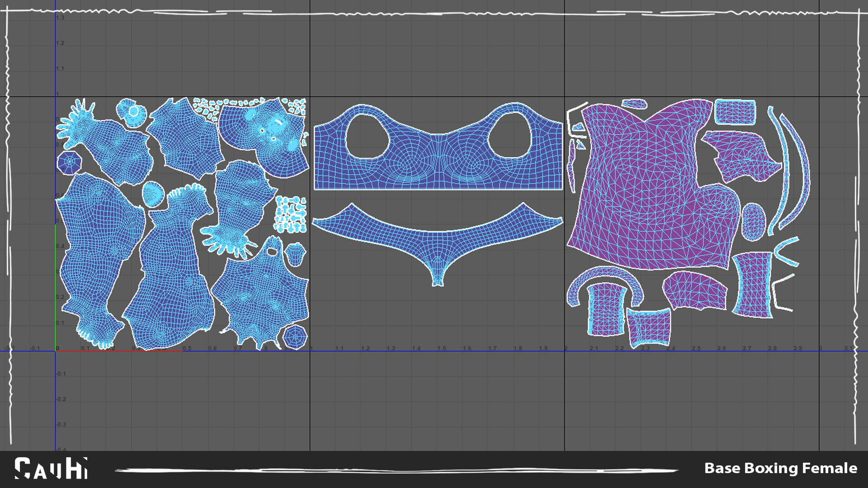Select the purple oval UV island

click(x=753, y=222)
